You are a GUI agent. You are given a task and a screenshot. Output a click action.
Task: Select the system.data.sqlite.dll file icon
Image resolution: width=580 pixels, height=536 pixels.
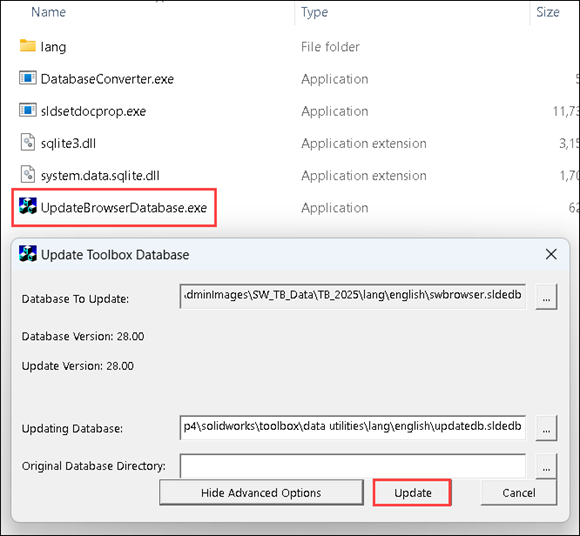[x=28, y=175]
